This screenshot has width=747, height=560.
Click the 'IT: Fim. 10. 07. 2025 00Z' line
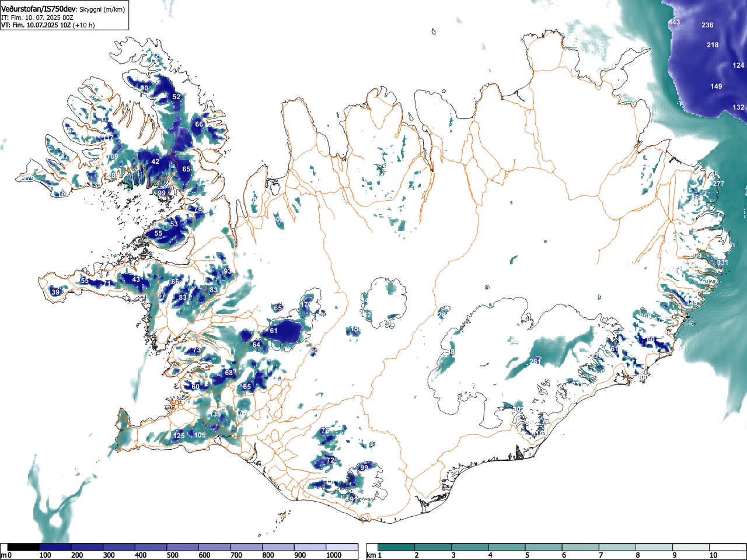pyautogui.click(x=37, y=17)
